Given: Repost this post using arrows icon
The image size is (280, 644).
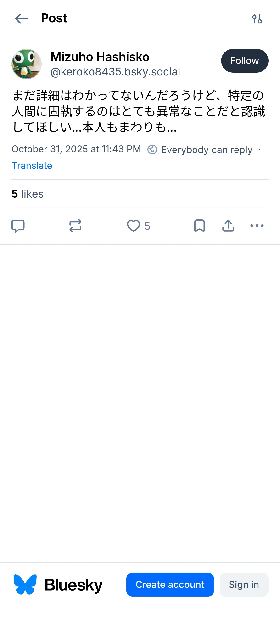Looking at the screenshot, I should (75, 226).
